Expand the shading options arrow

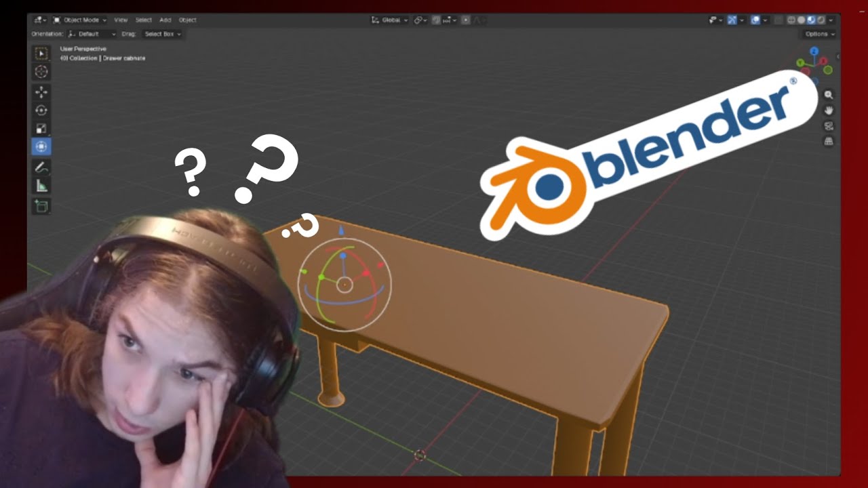831,20
